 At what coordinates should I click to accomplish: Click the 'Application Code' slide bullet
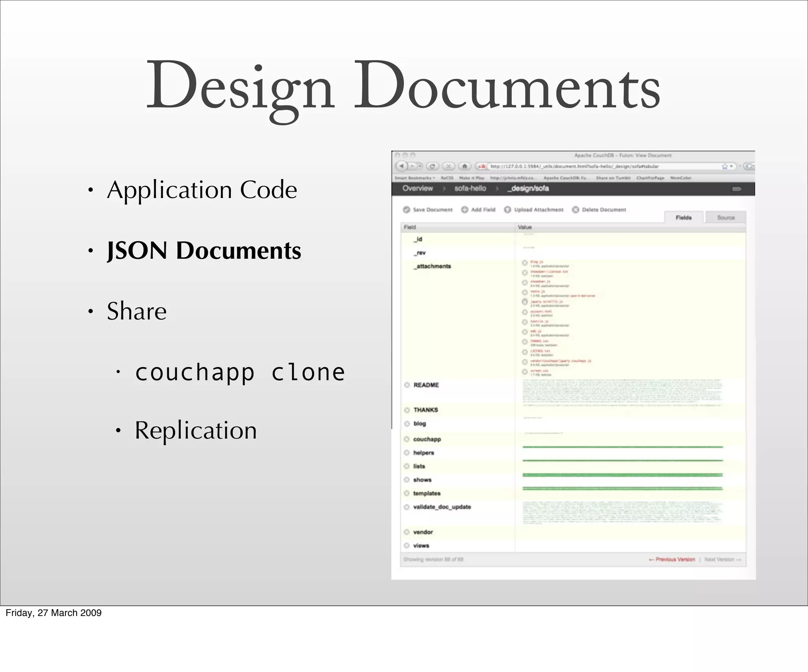(202, 190)
